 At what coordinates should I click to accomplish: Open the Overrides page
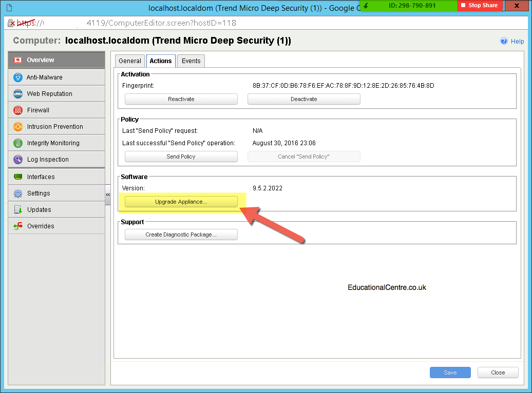point(41,226)
